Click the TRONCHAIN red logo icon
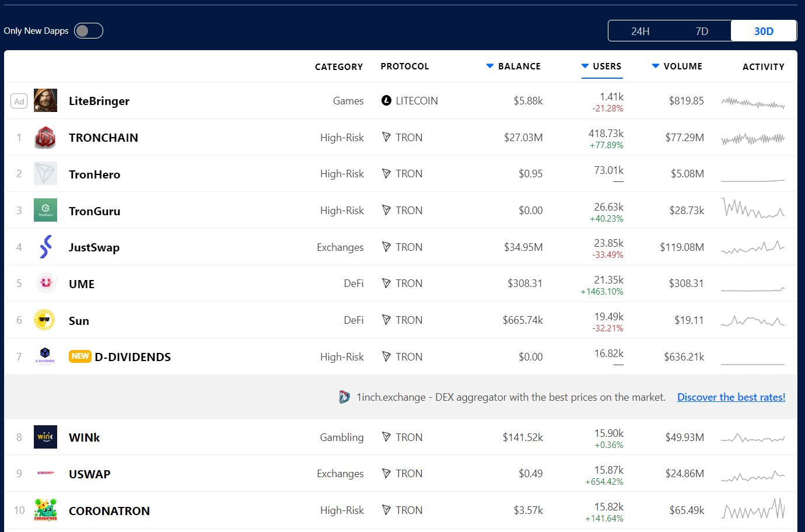Screen dimensions: 805x532 45,137
